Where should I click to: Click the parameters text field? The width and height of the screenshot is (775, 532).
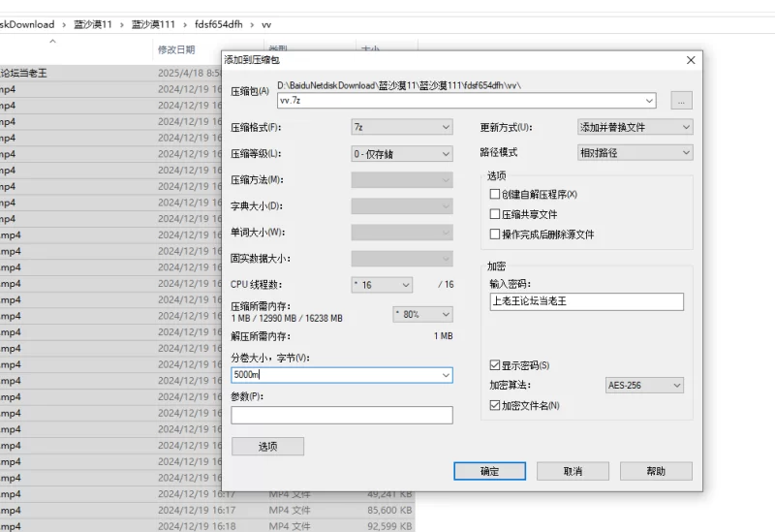(x=341, y=415)
